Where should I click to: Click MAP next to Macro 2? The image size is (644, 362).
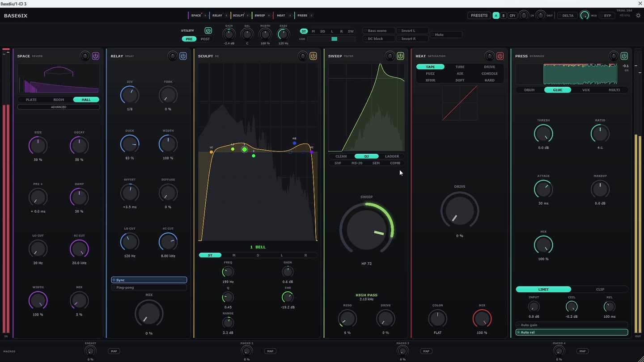(x=270, y=351)
